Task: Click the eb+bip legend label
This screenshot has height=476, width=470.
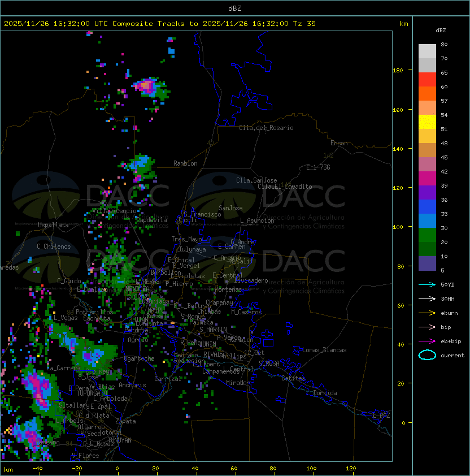Action: tap(451, 341)
